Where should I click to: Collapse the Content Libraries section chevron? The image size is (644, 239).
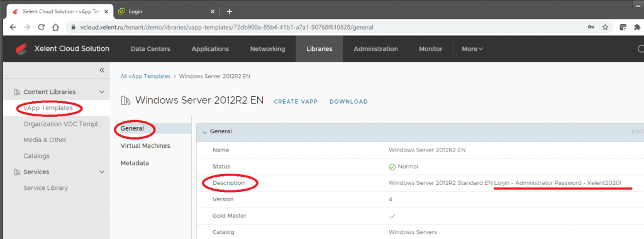coord(102,92)
